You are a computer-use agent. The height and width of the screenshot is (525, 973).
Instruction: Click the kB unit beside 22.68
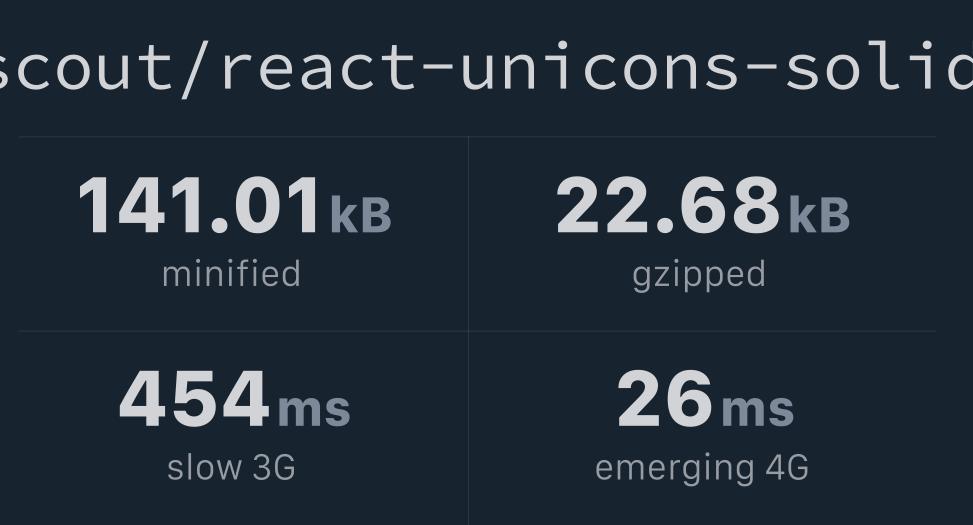click(x=819, y=215)
